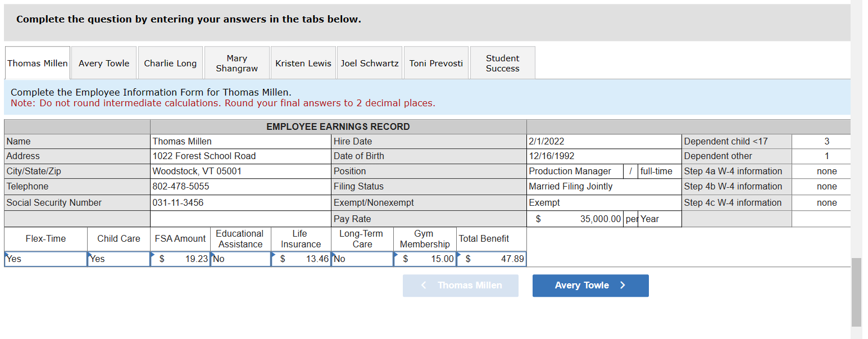The height and width of the screenshot is (339, 868).
Task: Click the rounding note in red text
Action: coord(223,103)
